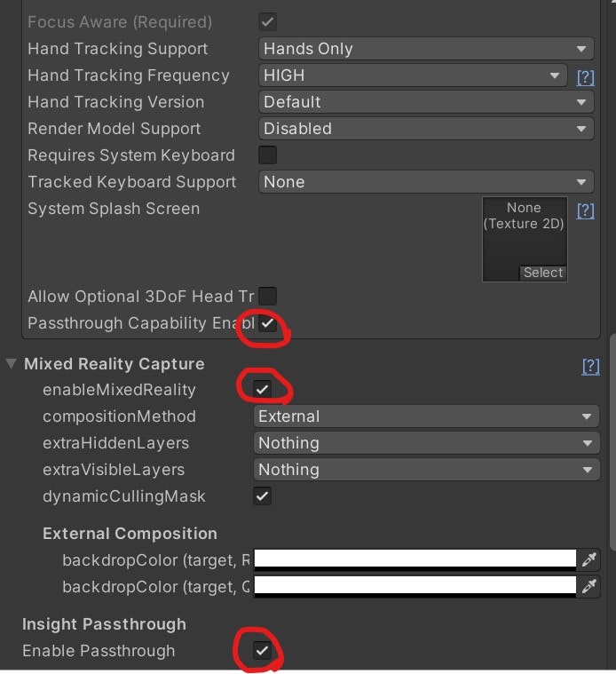Pick second backdropColor with eyedropper
The height and width of the screenshot is (674, 616).
588,586
